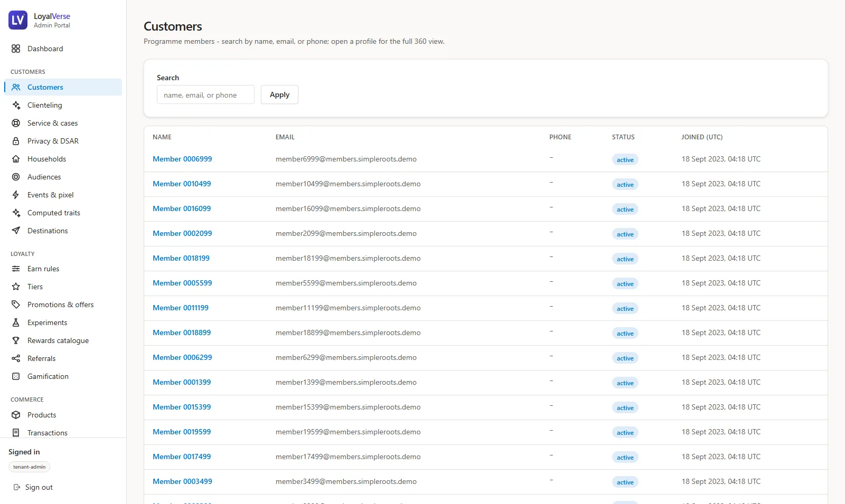Click the Dashboard grid icon

tap(16, 49)
